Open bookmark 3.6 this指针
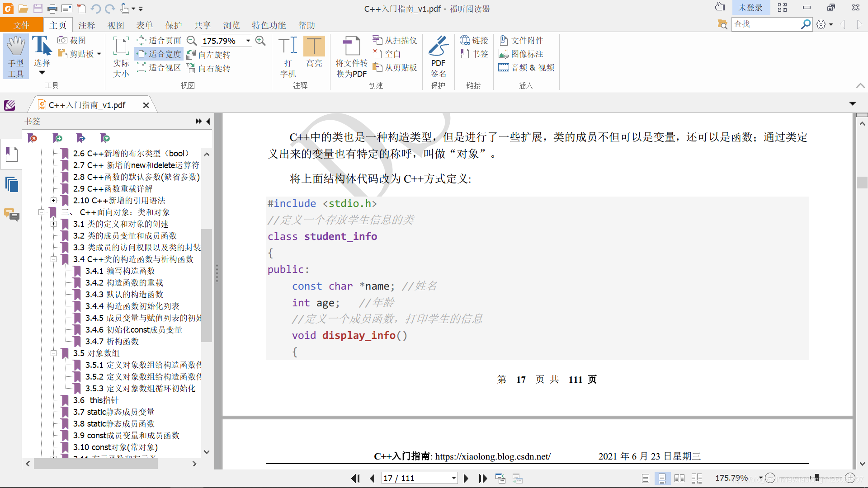This screenshot has width=868, height=488. [95, 400]
